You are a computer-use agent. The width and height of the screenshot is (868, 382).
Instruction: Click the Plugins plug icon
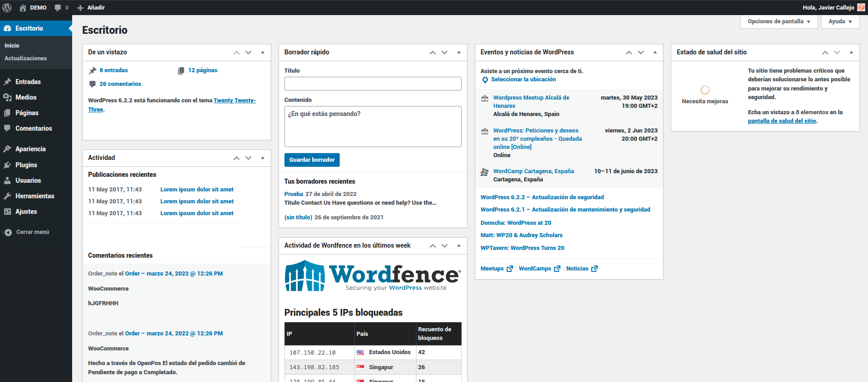pos(7,165)
